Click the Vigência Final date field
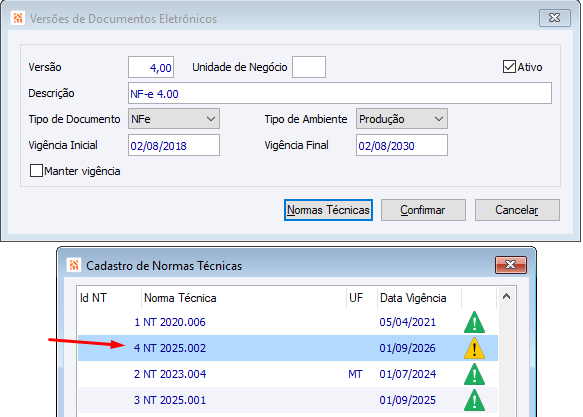Screen dimensions: 583x417 402,145
